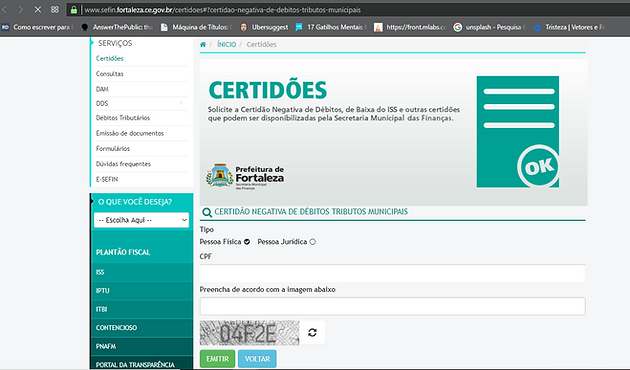The height and width of the screenshot is (370, 630).
Task: Open unsplash Google search bookmark
Action: click(490, 27)
